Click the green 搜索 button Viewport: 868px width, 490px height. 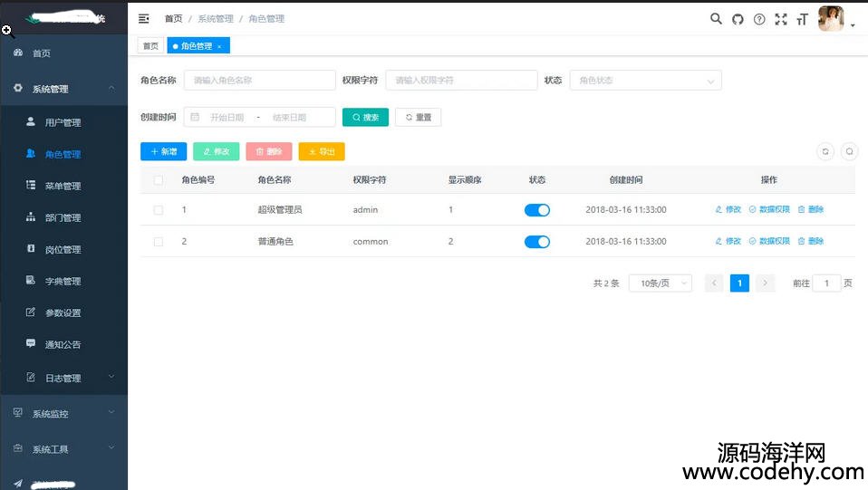point(365,118)
